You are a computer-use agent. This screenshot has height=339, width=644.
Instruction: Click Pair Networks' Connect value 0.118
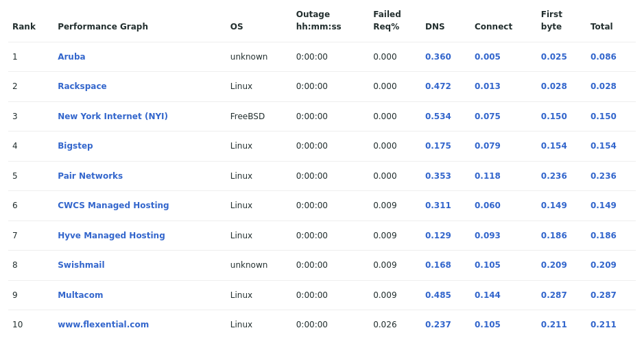pyautogui.click(x=488, y=176)
